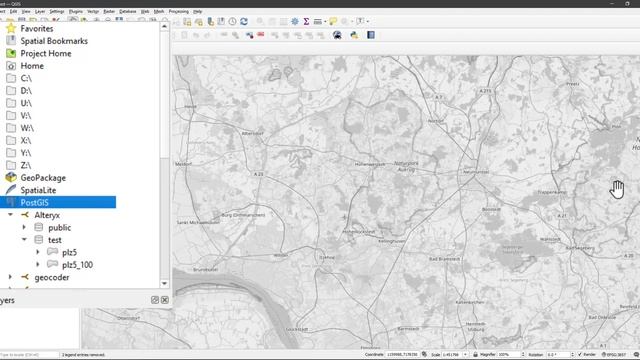Click the browser panel scroll-up arrow
The height and width of the screenshot is (360, 640).
pyautogui.click(x=164, y=27)
